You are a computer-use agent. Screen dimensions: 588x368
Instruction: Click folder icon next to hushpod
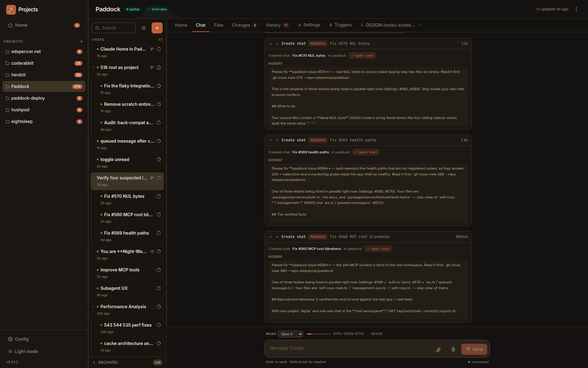click(7, 110)
